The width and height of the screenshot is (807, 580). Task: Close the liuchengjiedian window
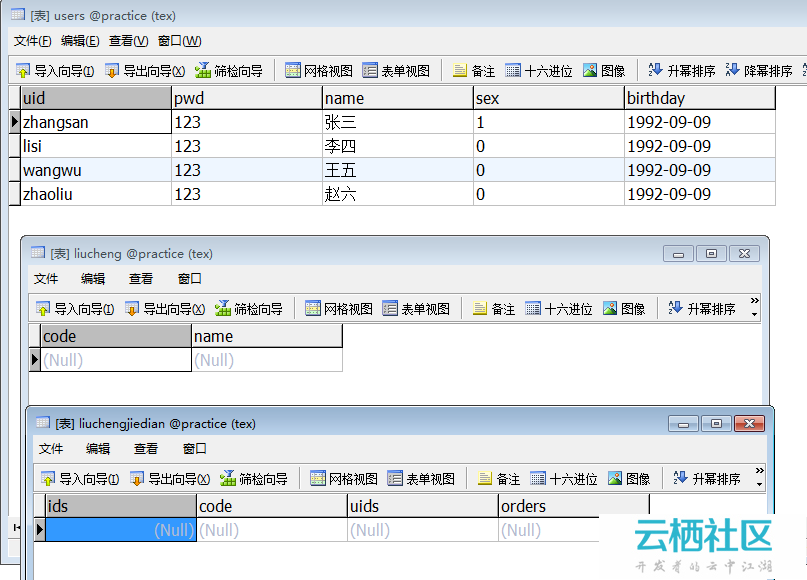[x=749, y=424]
